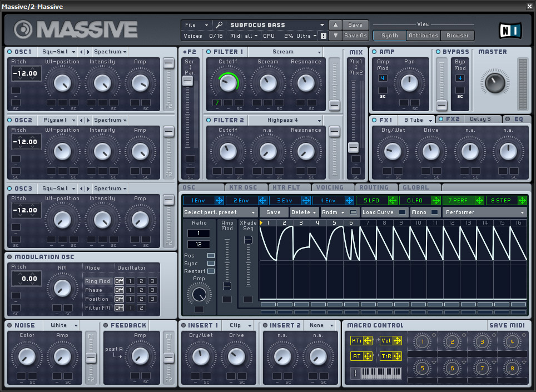The width and height of the screenshot is (536, 392).
Task: Click the Save preset button
Action: [x=355, y=25]
